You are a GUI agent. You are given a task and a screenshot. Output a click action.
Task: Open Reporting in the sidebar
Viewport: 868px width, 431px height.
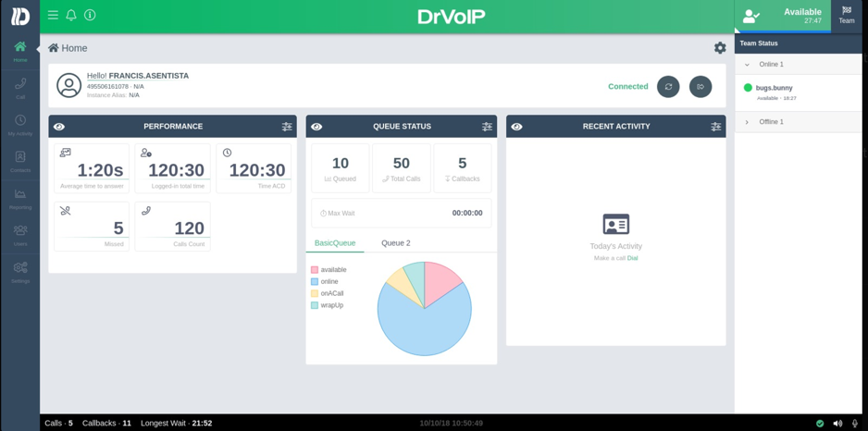pos(20,199)
